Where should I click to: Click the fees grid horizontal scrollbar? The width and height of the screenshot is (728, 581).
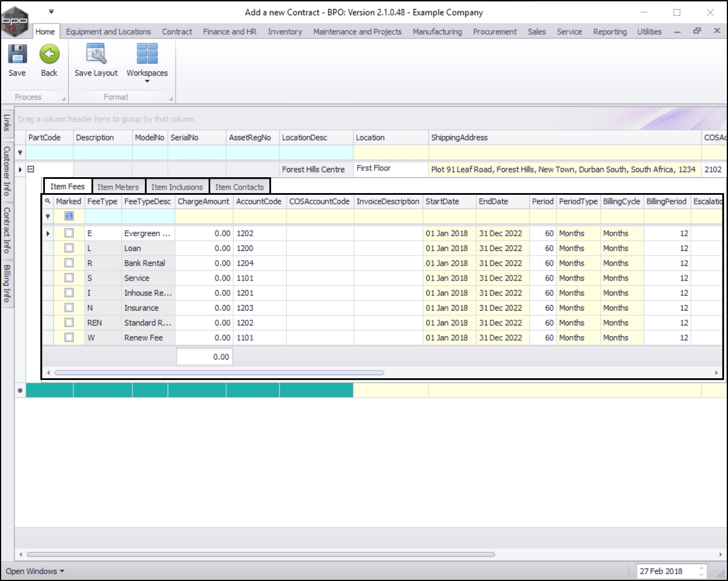point(219,373)
